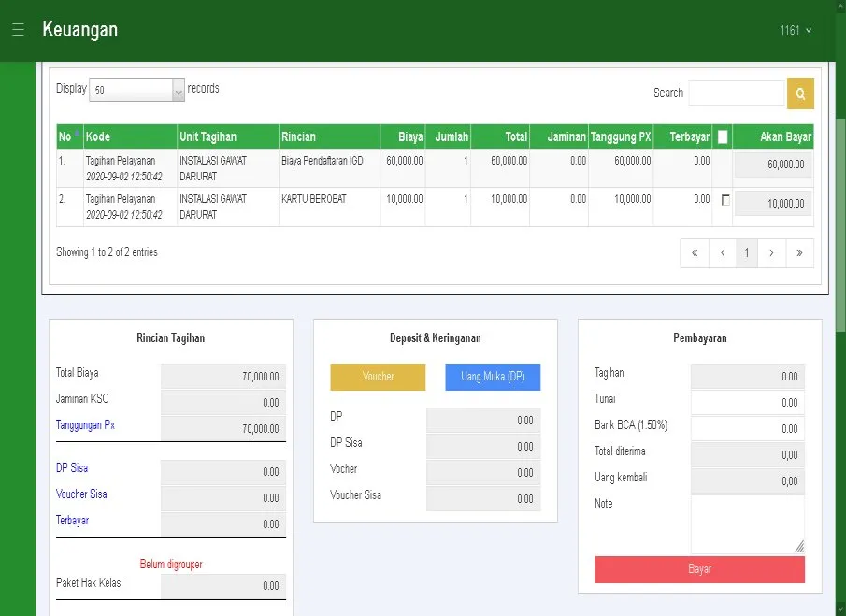The width and height of the screenshot is (846, 616).
Task: Sort by the Jaminan column header
Action: (559, 136)
